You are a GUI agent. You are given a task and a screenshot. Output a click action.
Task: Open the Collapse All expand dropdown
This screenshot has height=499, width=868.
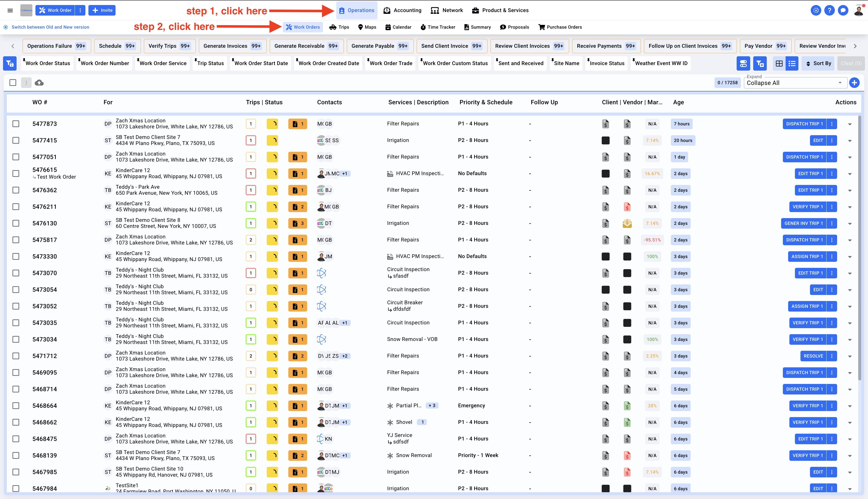pyautogui.click(x=795, y=83)
